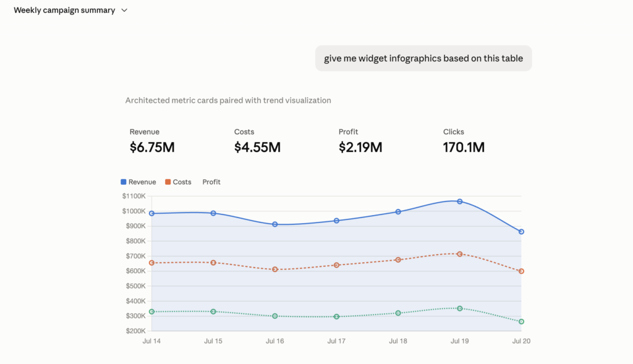This screenshot has height=364, width=633.
Task: Open the Weekly campaign summary dropdown chevron
Action: tap(124, 11)
